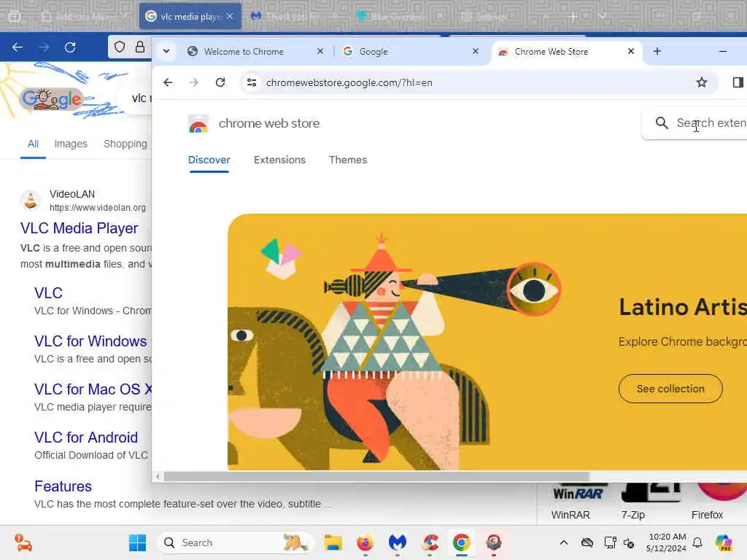
Task: Open the Discover tab
Action: pos(209,160)
